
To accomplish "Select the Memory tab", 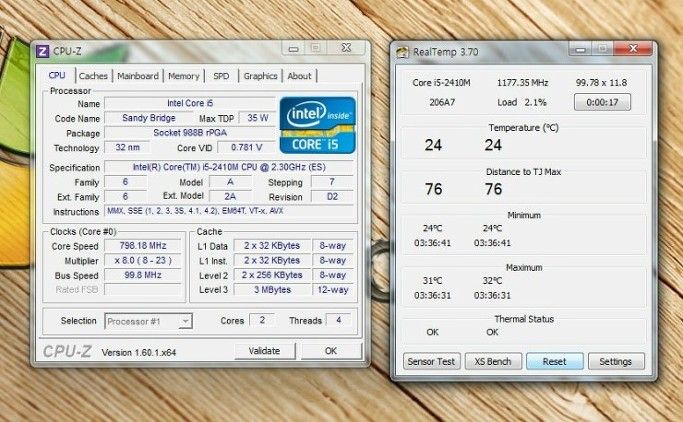I will click(183, 76).
